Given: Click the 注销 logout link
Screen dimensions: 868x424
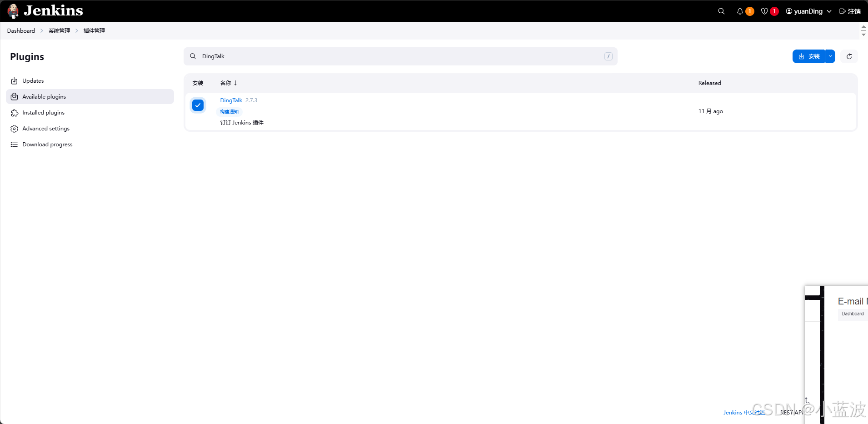Looking at the screenshot, I should click(x=850, y=11).
